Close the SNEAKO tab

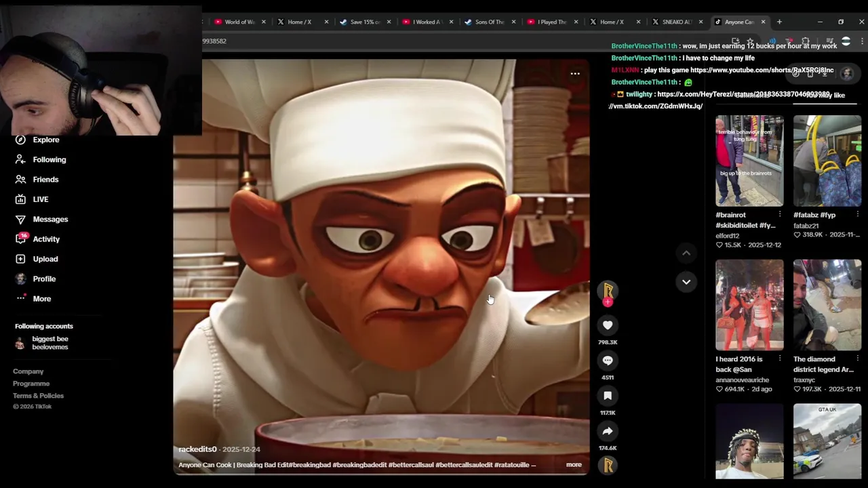(701, 22)
